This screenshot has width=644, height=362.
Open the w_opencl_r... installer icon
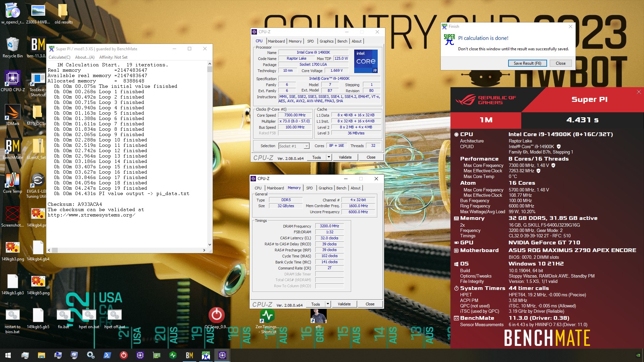click(x=12, y=13)
